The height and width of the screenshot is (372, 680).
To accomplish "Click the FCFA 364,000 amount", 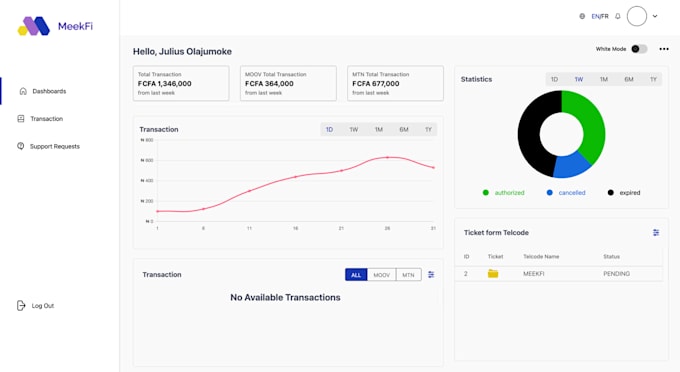I will 269,84.
